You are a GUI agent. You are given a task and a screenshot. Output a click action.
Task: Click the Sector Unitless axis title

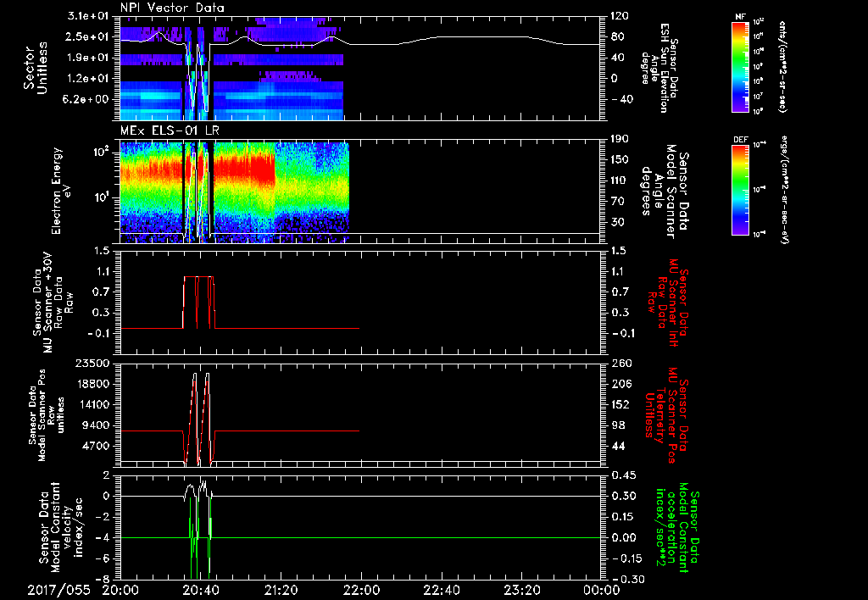tap(36, 68)
